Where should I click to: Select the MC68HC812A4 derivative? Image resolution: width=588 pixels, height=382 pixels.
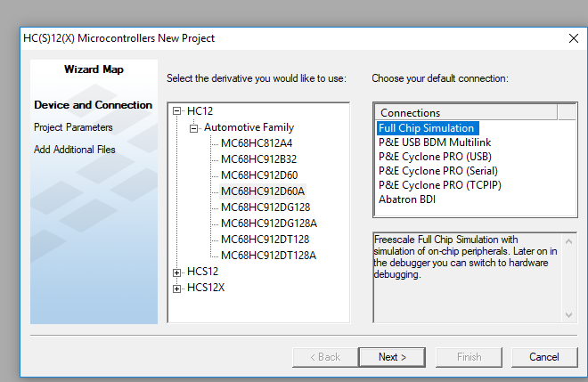(258, 142)
